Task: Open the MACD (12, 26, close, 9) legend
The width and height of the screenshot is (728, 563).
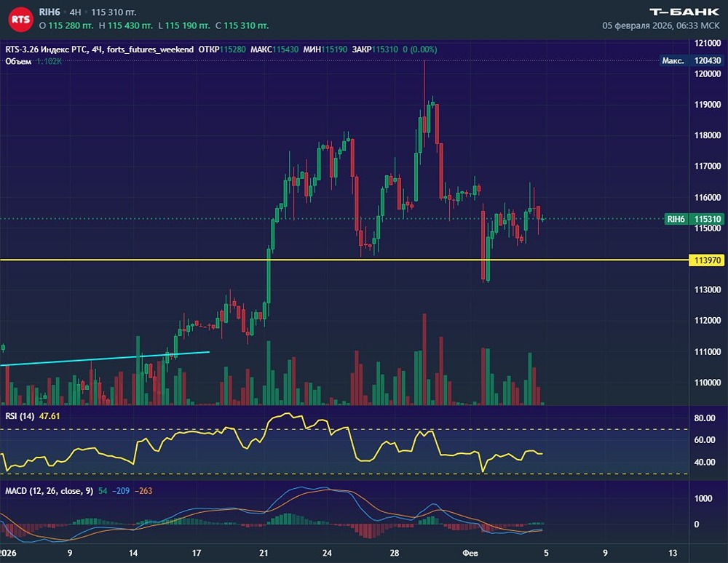Action: pos(49,491)
